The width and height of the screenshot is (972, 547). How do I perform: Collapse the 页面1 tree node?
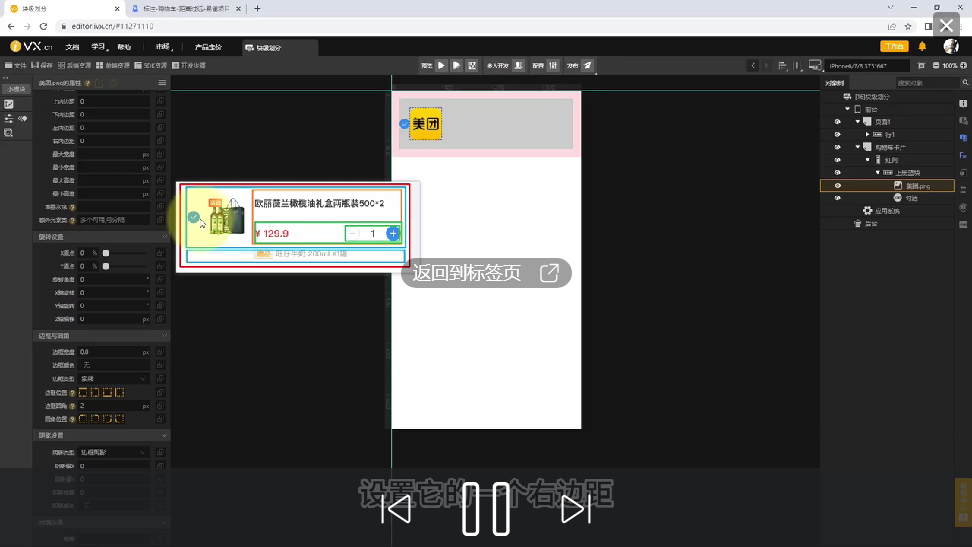[858, 122]
